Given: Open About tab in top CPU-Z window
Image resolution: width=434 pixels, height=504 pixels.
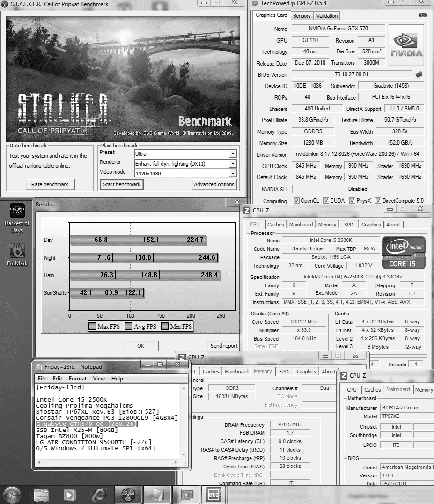Looking at the screenshot, I should pyautogui.click(x=393, y=225).
